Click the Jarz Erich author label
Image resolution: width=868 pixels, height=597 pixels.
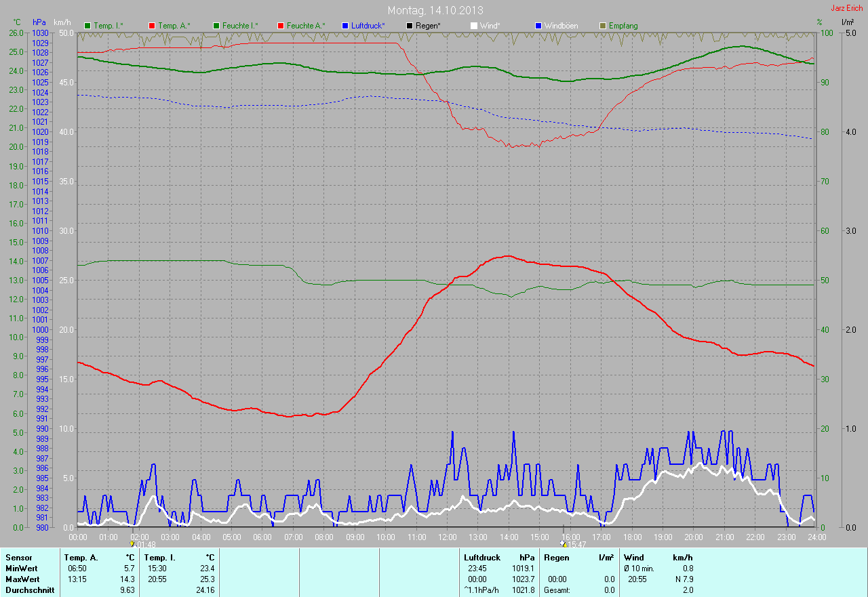(847, 8)
